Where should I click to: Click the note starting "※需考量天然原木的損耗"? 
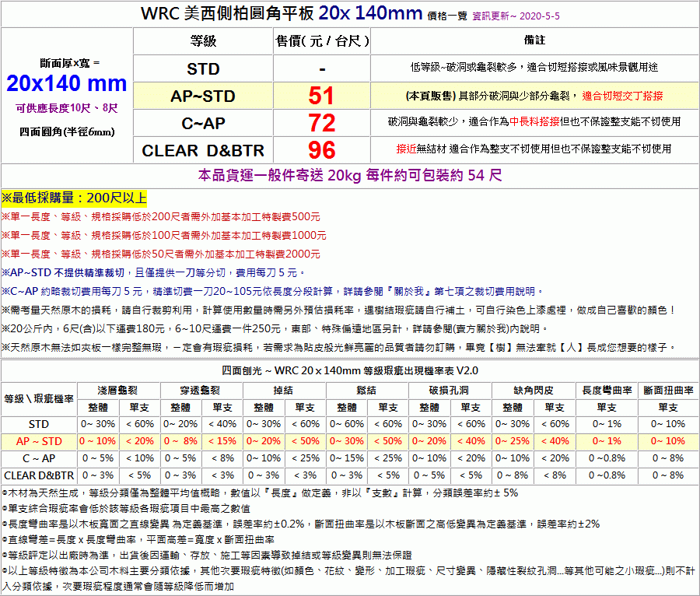pyautogui.click(x=339, y=310)
